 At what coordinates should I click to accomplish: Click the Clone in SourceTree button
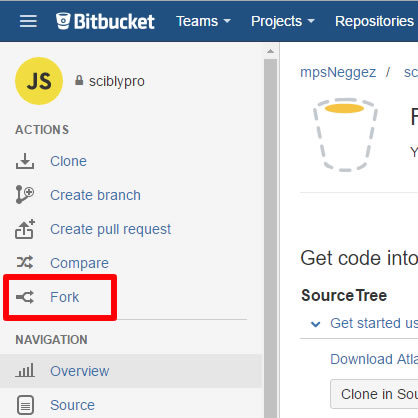374,394
